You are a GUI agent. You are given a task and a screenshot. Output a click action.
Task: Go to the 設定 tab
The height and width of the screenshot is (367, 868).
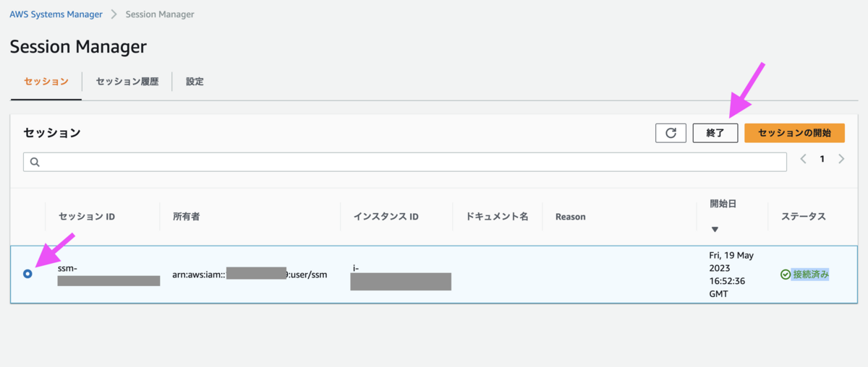coord(195,82)
